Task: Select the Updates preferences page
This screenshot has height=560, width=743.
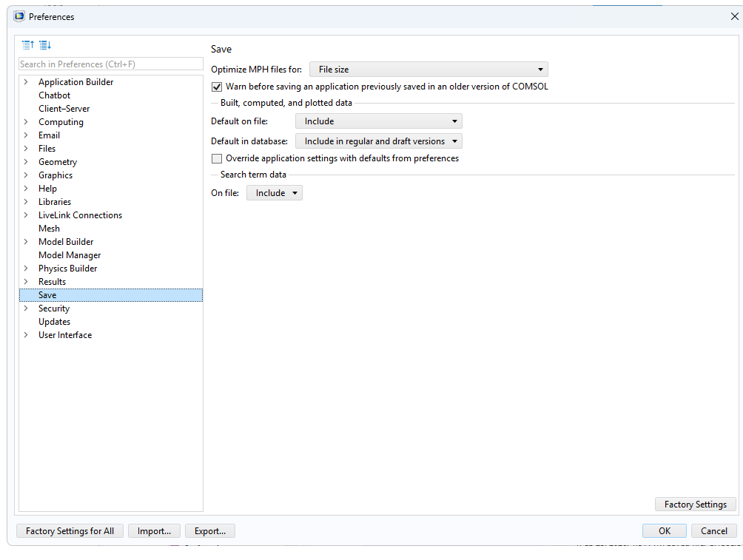Action: [x=55, y=322]
